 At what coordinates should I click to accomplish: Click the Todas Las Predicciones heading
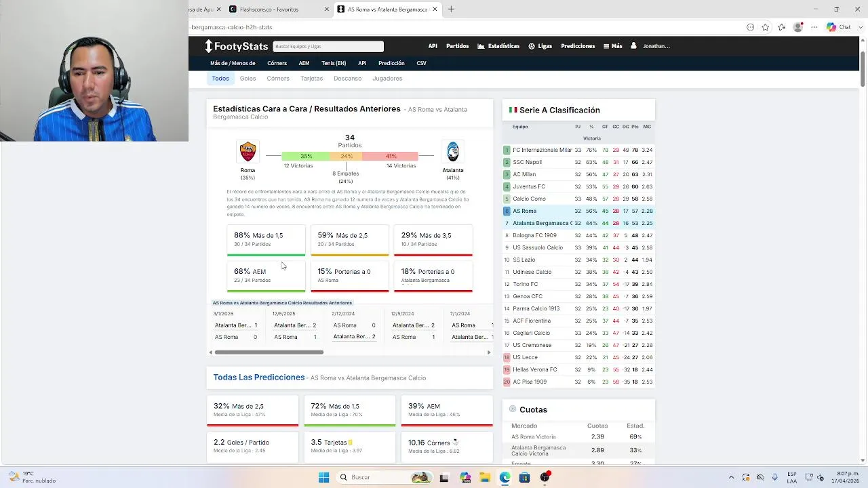click(258, 377)
